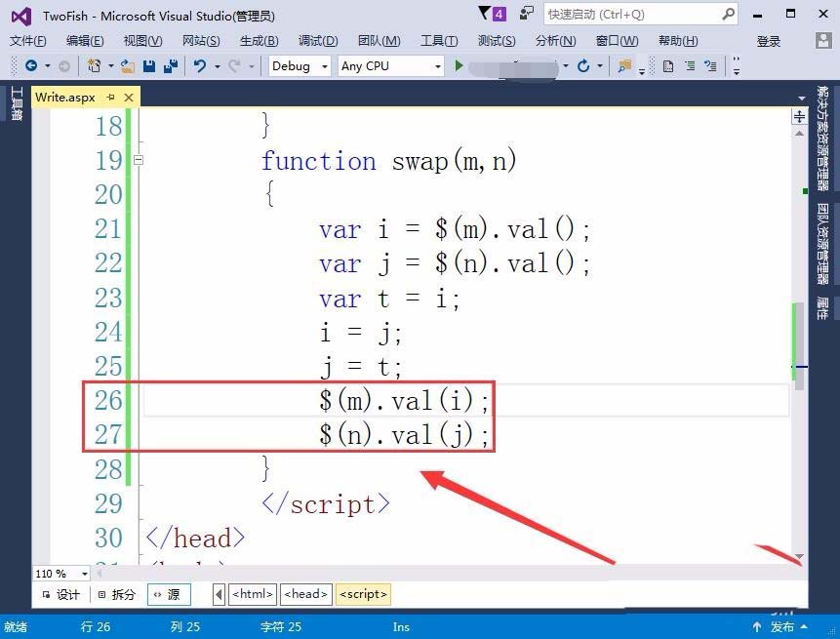Click the feedback smiley icon in title bar
This screenshot has height=639, width=840.
pyautogui.click(x=524, y=13)
